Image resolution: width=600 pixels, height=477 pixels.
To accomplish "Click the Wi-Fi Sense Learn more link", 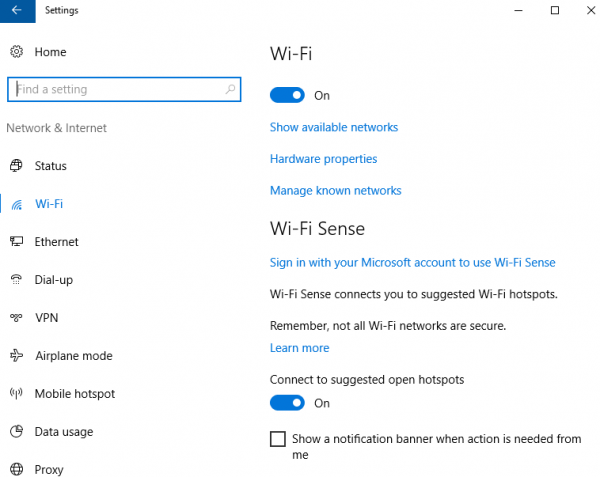I will (299, 348).
